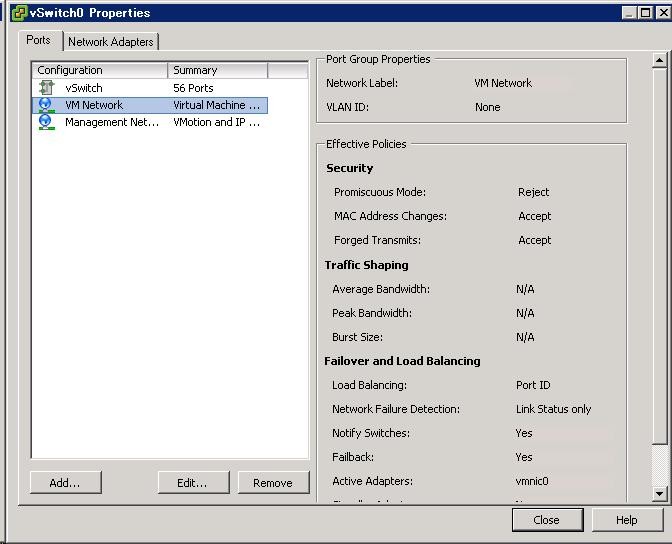Click the VM Network port group globe icon
The image size is (672, 544).
[x=46, y=105]
